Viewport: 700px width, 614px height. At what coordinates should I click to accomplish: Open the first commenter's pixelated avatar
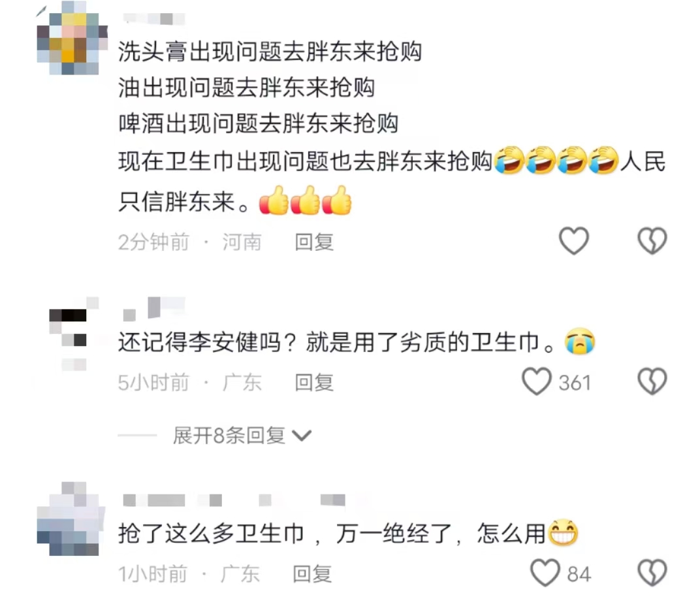(x=72, y=37)
